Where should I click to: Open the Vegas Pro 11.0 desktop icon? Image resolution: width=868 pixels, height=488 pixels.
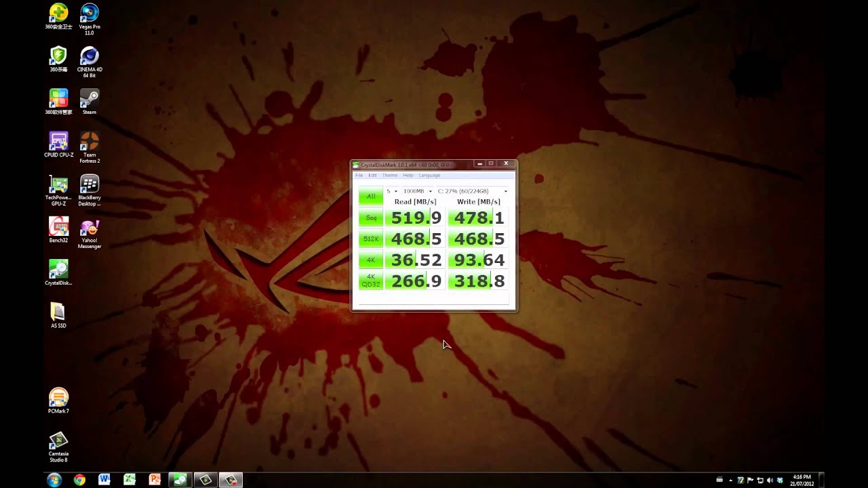90,19
